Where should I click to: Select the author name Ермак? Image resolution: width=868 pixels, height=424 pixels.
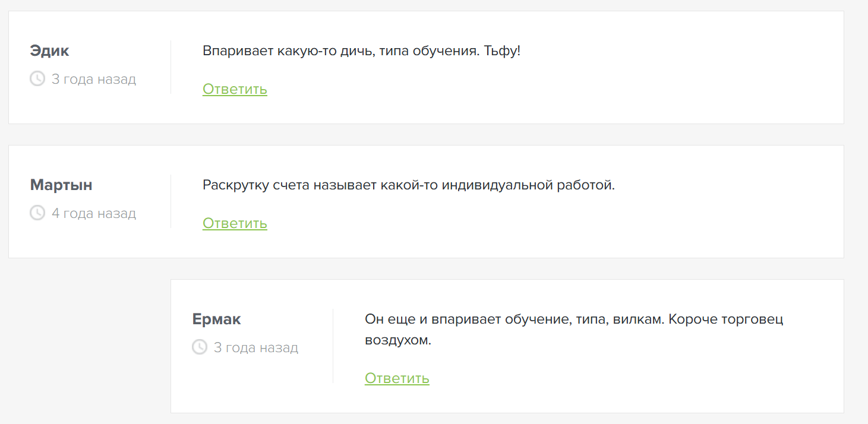point(216,319)
